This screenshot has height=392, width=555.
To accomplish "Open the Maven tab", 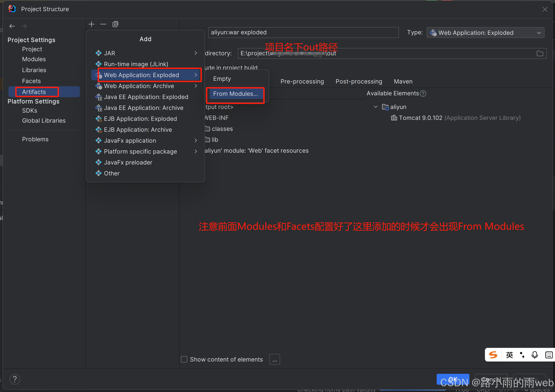I will (x=403, y=81).
